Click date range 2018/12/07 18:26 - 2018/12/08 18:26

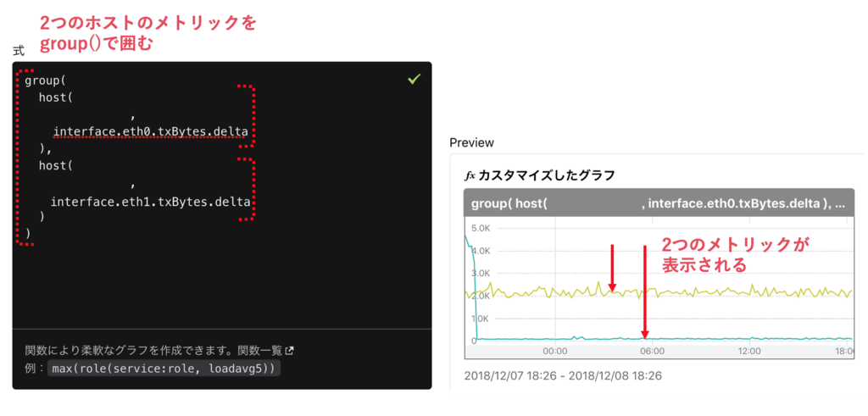[x=563, y=376]
